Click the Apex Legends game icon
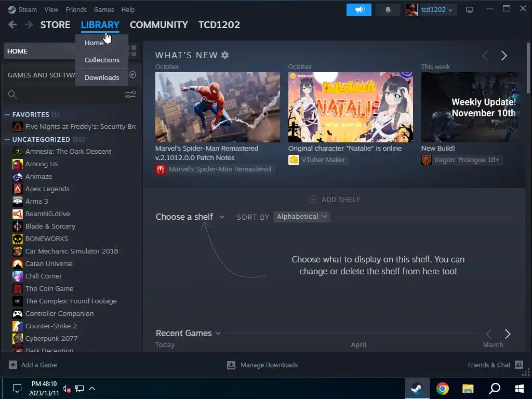The image size is (532, 399). [18, 189]
